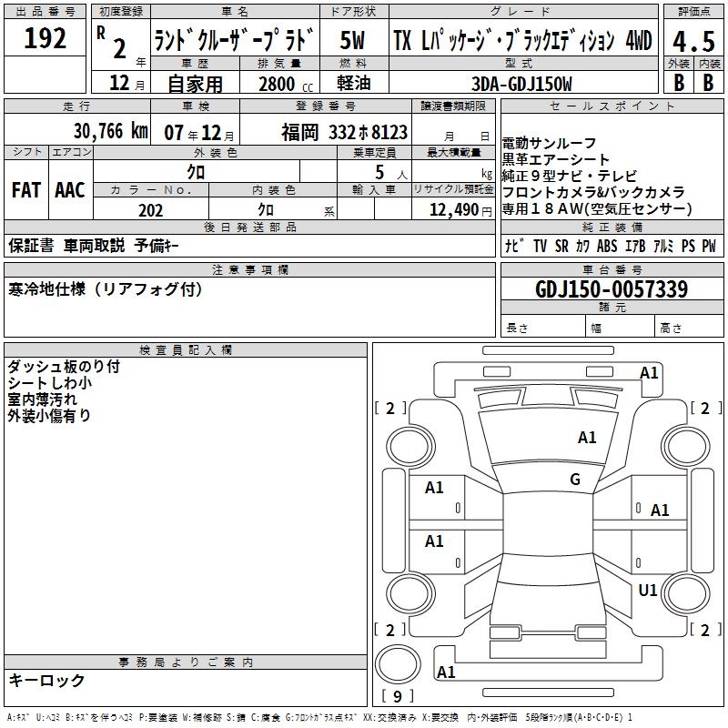Click the sales point 電動サンルーフ
728x728 pixels.
(x=549, y=143)
